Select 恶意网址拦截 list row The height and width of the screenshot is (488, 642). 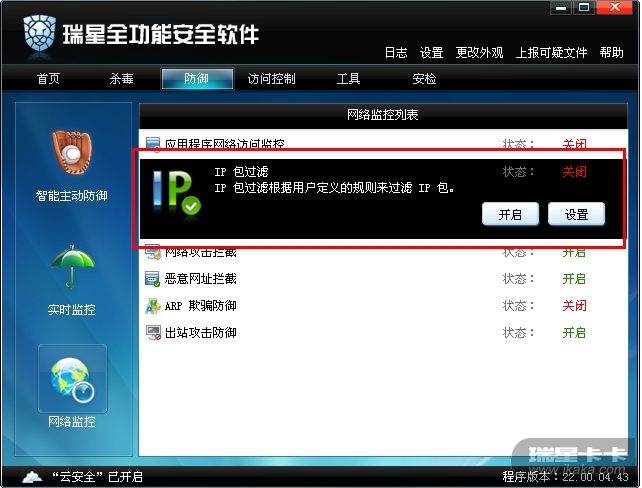pyautogui.click(x=383, y=279)
